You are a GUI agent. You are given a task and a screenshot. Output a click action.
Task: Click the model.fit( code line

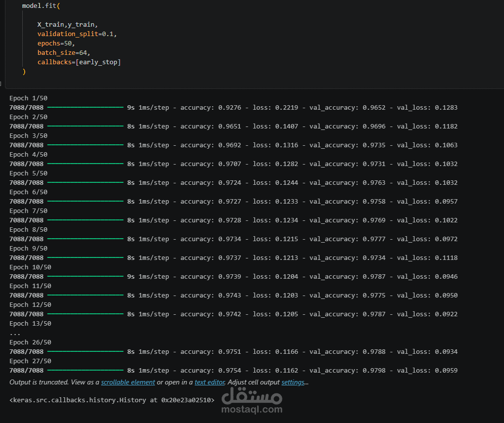[x=41, y=6]
